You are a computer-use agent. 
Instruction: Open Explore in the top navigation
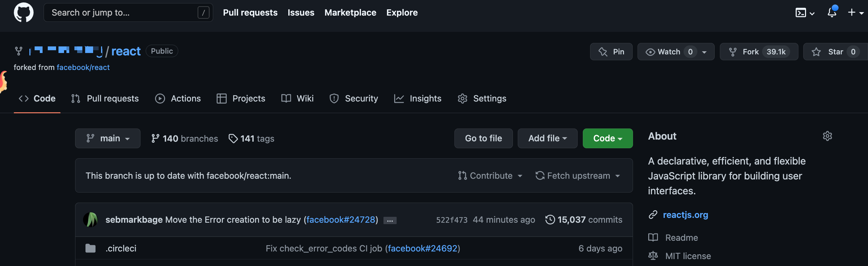coord(402,12)
